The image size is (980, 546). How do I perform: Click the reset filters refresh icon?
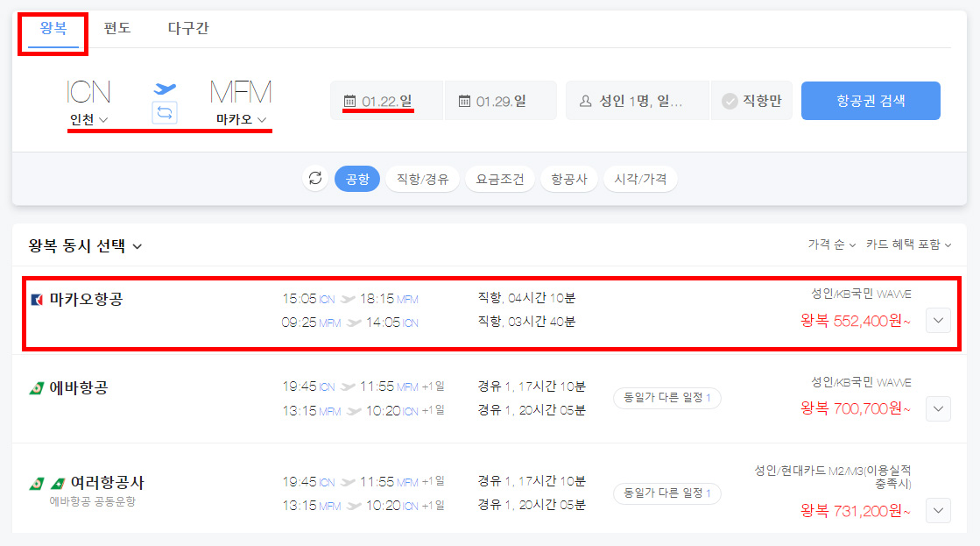[315, 179]
